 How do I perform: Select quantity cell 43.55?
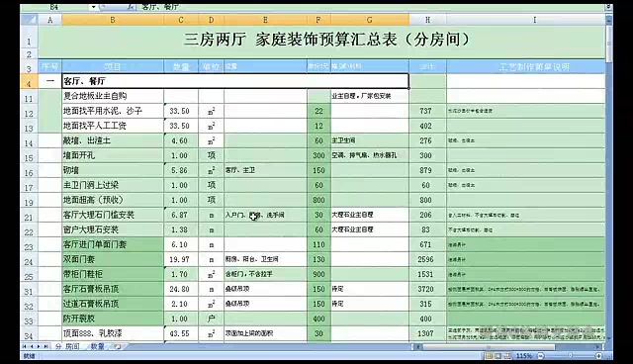[x=181, y=333]
